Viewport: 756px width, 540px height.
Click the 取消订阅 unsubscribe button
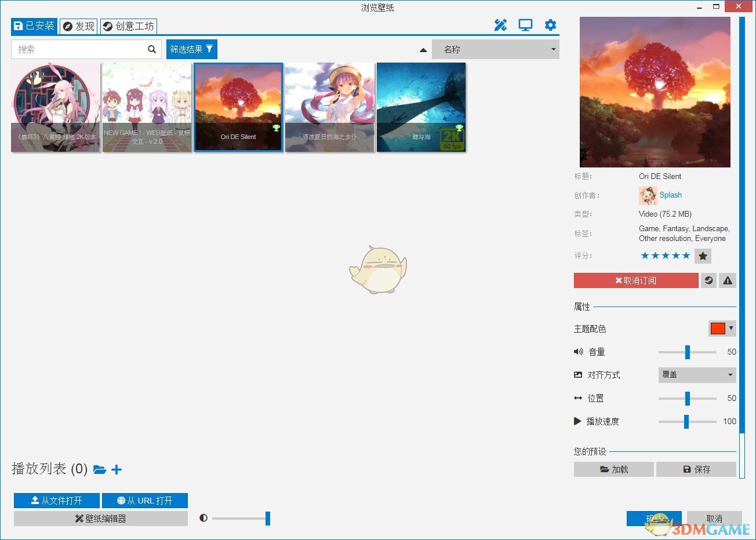pyautogui.click(x=635, y=280)
